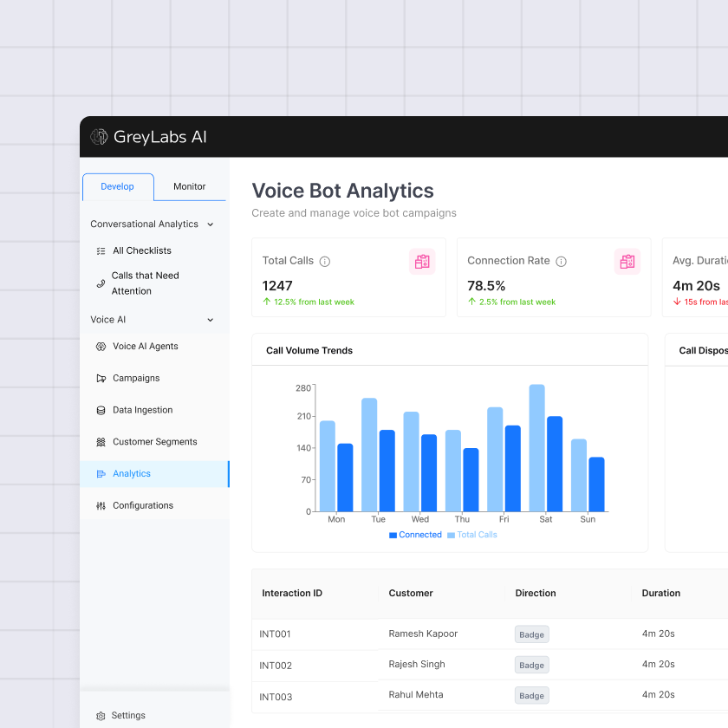Click the pink report icon on Total Calls card
The width and height of the screenshot is (728, 728).
422,261
